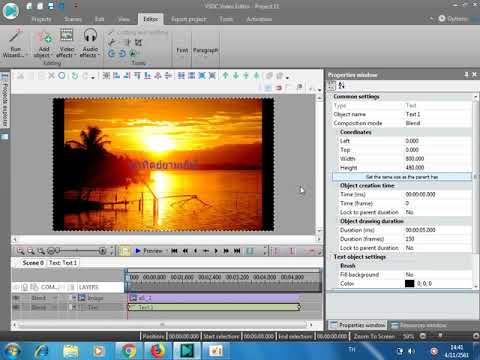This screenshot has height=360, width=480.
Task: Click the green undo arrow icon
Action: (75, 76)
